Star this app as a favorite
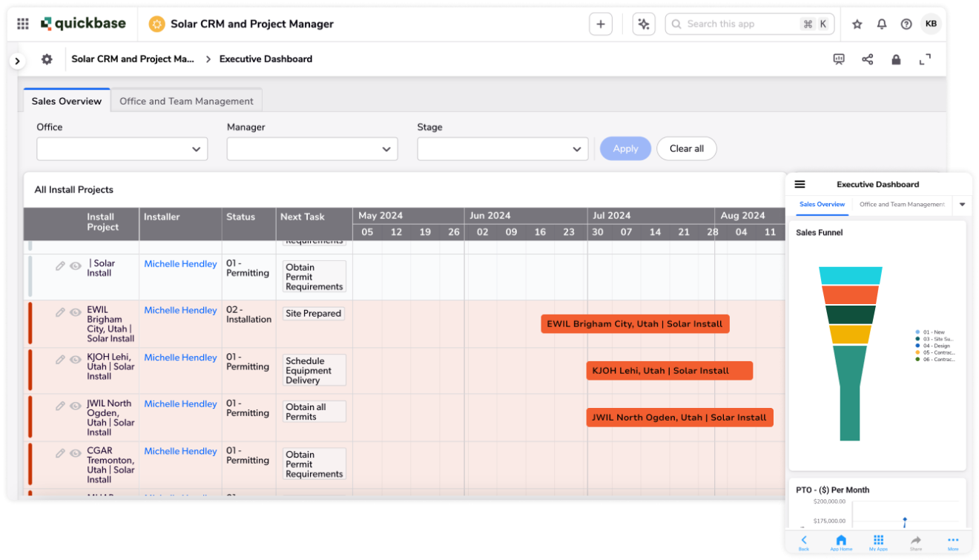Viewport: 979px width, 560px height. [857, 23]
